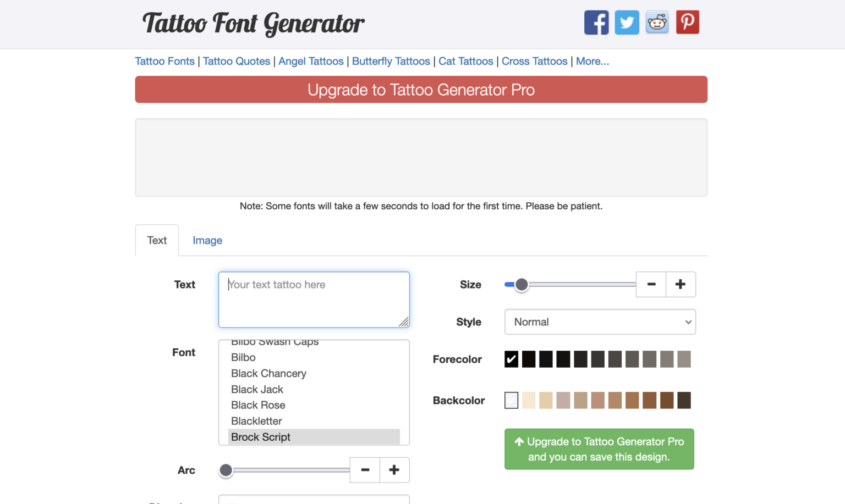
Task: Share the design on Twitter
Action: [627, 22]
